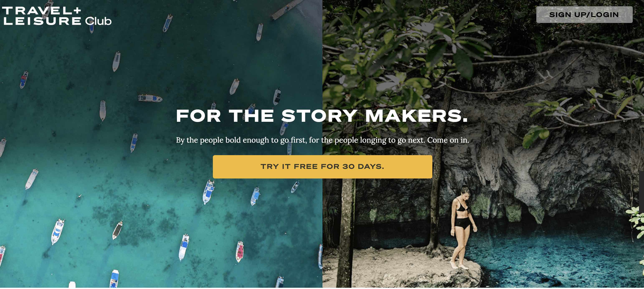The width and height of the screenshot is (644, 289).
Task: Click the word 'Club' in the logo
Action: coord(98,21)
